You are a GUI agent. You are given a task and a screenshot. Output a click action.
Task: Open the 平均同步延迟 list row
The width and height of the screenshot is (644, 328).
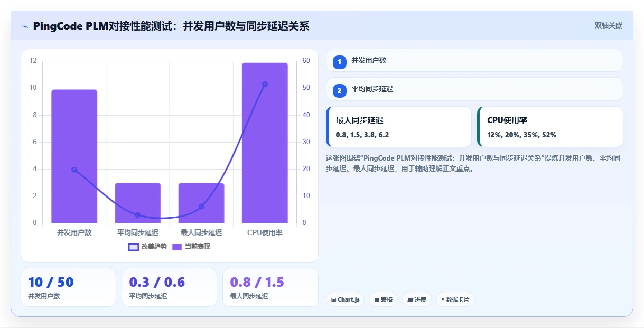coord(474,89)
